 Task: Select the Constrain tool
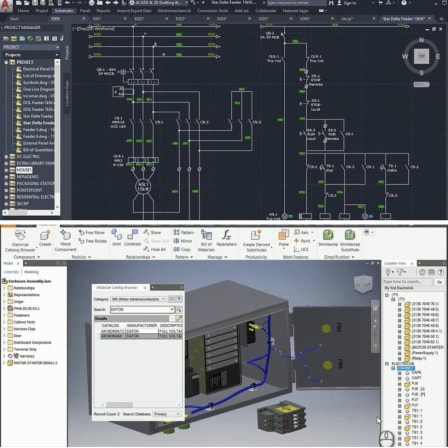tap(133, 237)
